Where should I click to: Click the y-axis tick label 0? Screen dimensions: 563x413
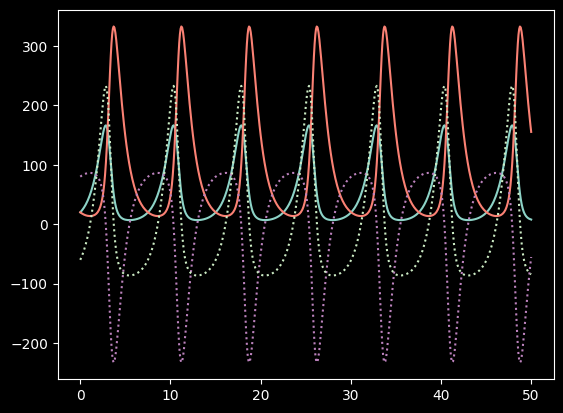tap(44, 225)
